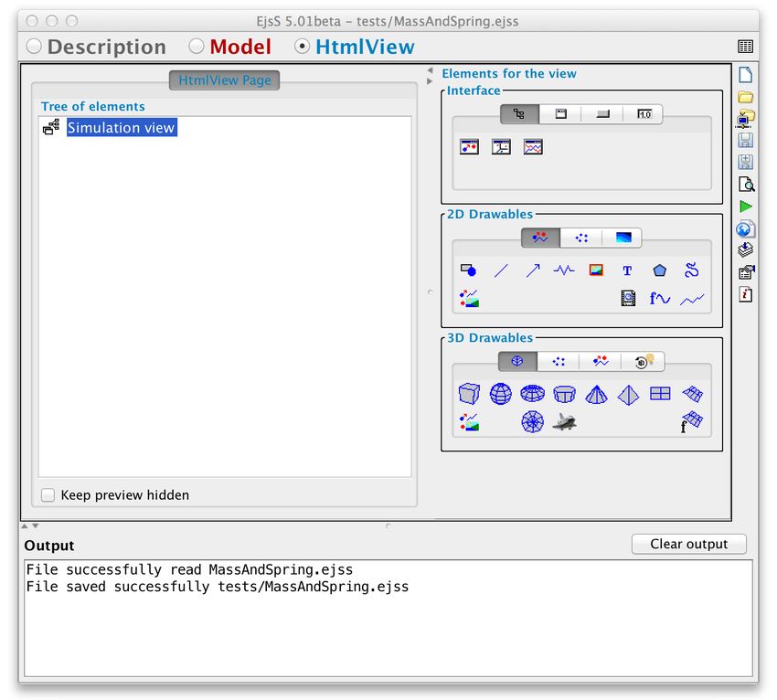777x700 pixels.
Task: Enable Keep preview hidden checkbox
Action: (48, 495)
